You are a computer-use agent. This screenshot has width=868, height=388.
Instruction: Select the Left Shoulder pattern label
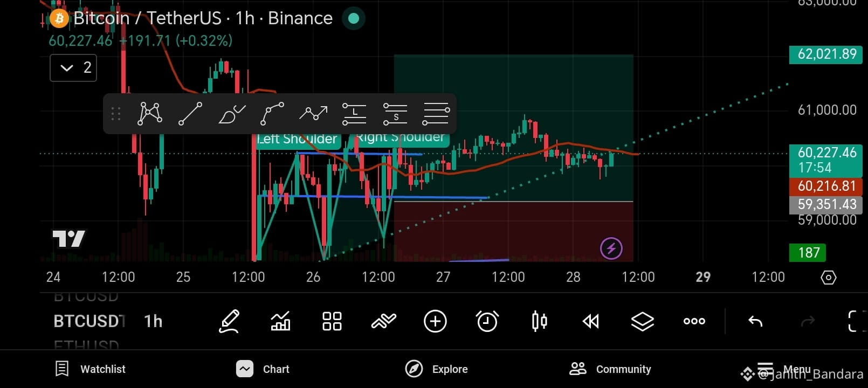pos(297,139)
